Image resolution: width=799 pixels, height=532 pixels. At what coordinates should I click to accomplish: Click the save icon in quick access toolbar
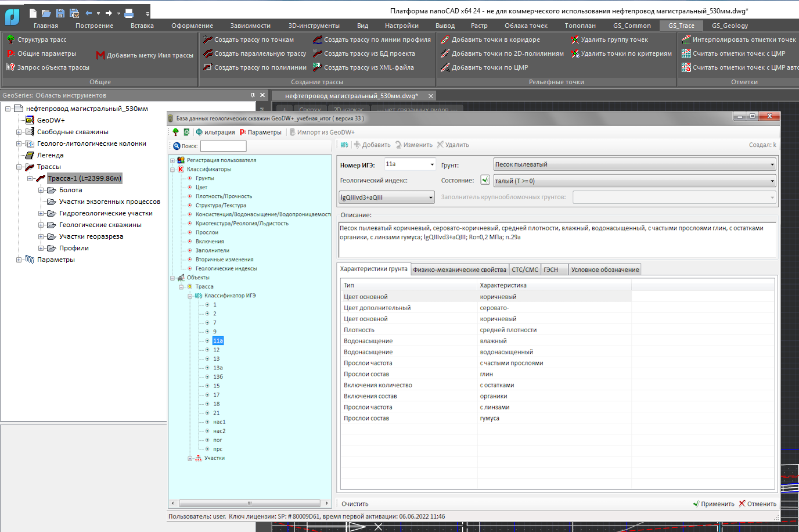tap(60, 13)
